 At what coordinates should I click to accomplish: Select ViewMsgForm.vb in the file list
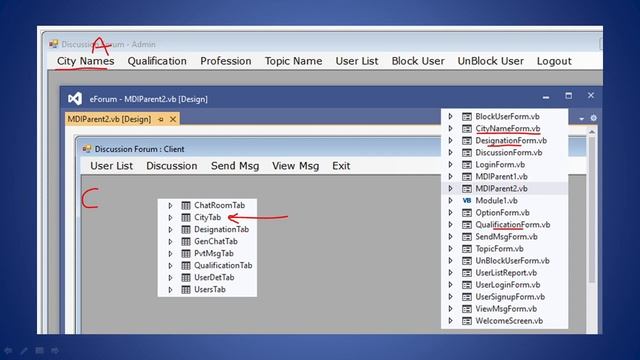[x=506, y=309]
